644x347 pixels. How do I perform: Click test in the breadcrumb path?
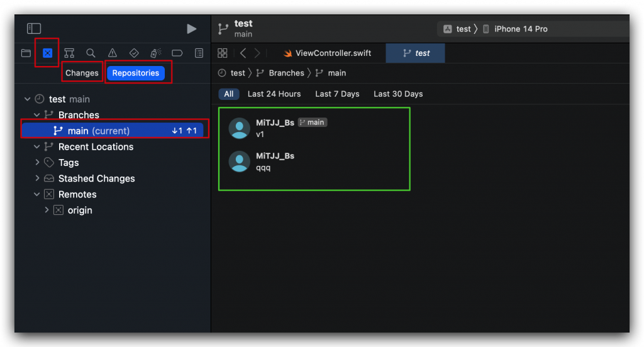[237, 73]
